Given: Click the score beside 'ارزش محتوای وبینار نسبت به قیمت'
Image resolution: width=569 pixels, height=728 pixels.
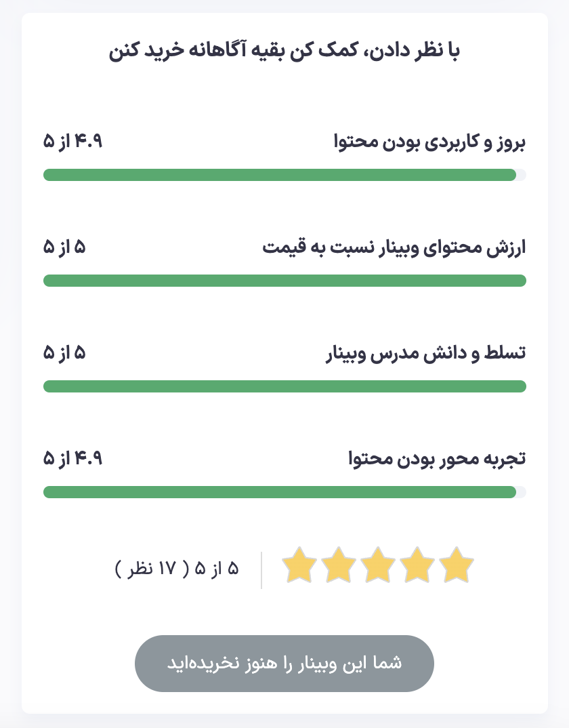Looking at the screenshot, I should pos(64,248).
